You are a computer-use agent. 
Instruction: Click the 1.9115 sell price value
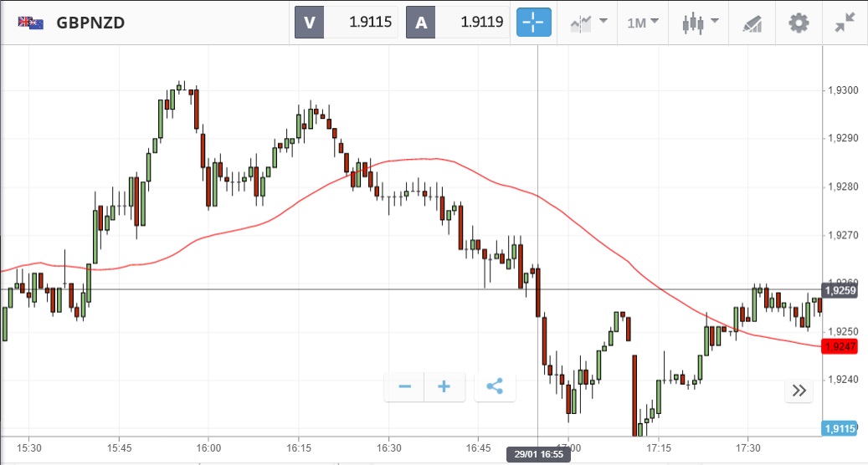pos(370,22)
